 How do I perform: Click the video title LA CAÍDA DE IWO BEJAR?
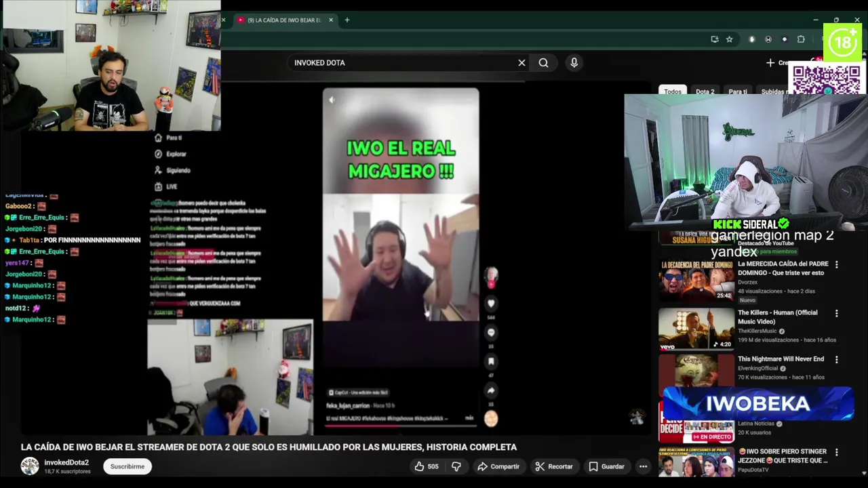269,447
